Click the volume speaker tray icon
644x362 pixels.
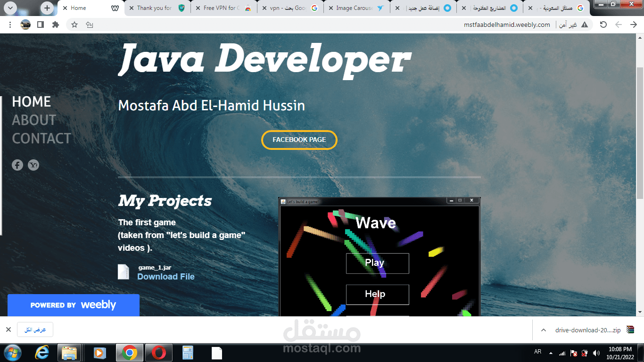point(596,353)
